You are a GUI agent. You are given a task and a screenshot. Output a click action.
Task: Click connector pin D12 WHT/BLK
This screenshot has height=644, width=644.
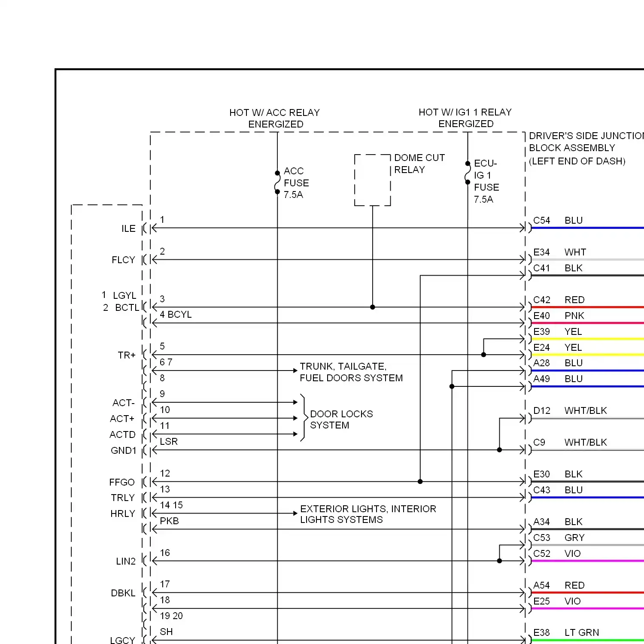570,410
